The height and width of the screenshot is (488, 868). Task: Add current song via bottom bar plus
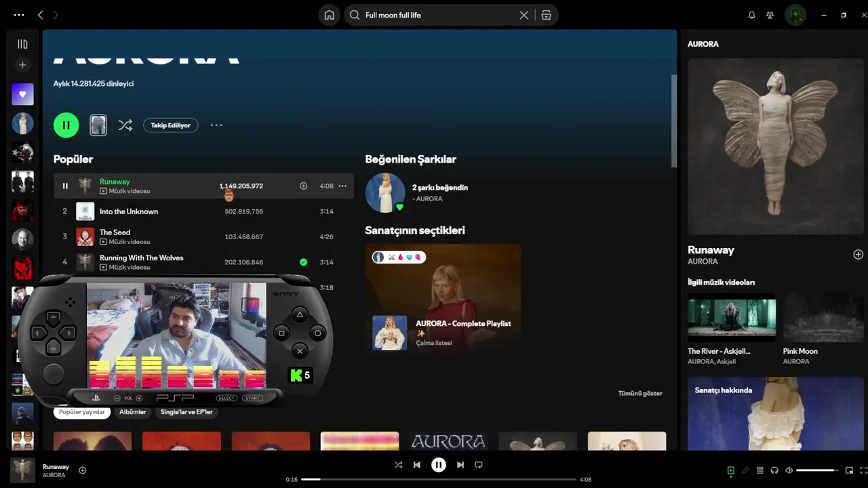pos(83,470)
